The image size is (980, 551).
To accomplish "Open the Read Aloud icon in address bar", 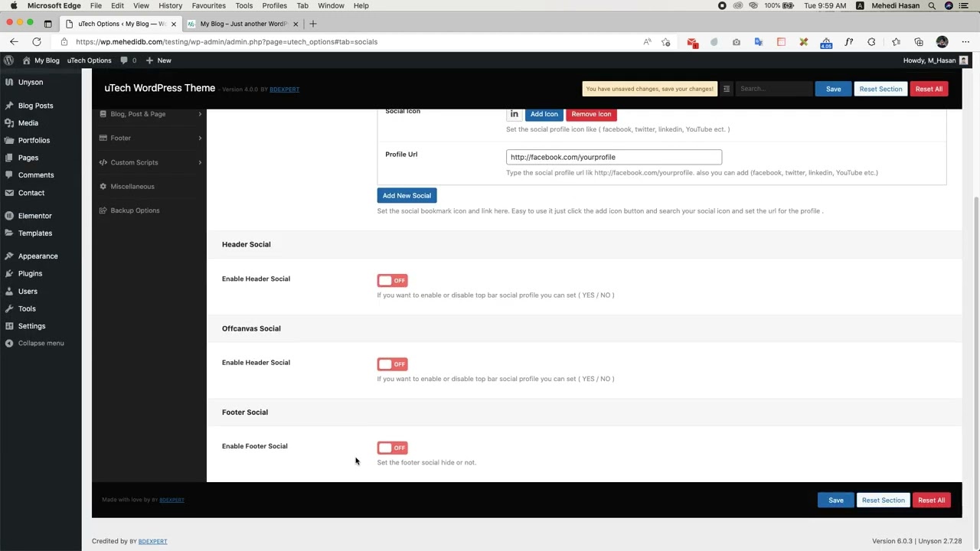I will tap(647, 42).
